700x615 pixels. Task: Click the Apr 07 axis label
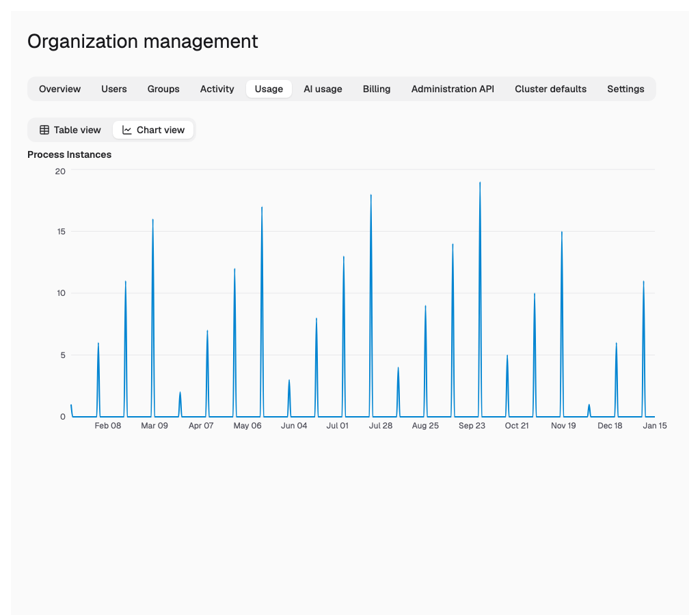201,426
